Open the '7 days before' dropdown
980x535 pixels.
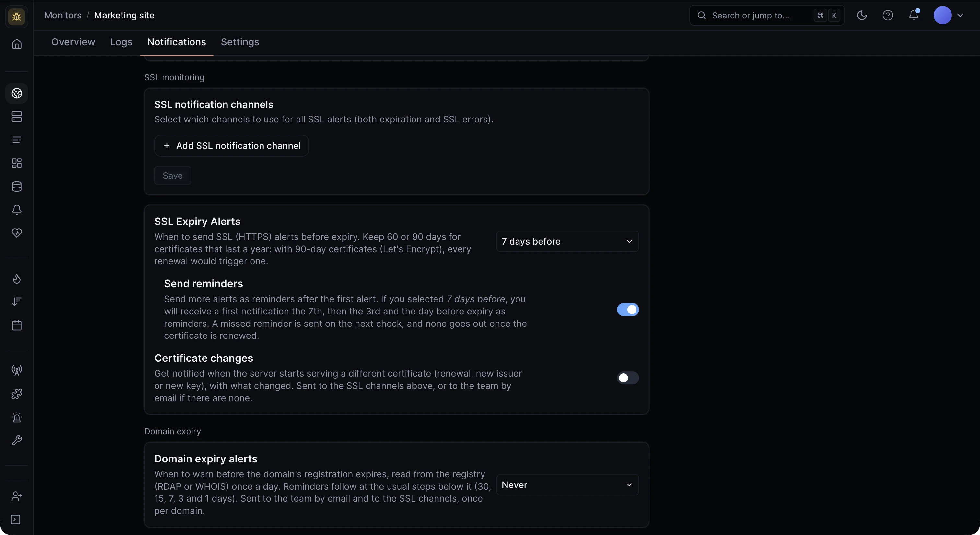tap(567, 241)
